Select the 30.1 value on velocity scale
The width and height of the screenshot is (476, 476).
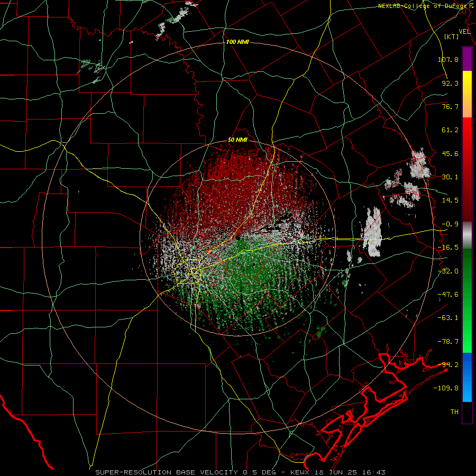click(x=450, y=177)
